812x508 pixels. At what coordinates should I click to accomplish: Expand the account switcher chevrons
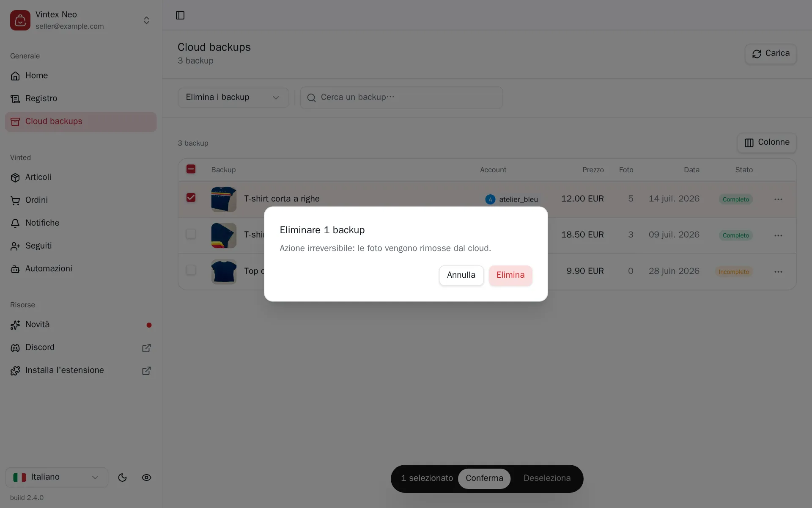(x=146, y=20)
